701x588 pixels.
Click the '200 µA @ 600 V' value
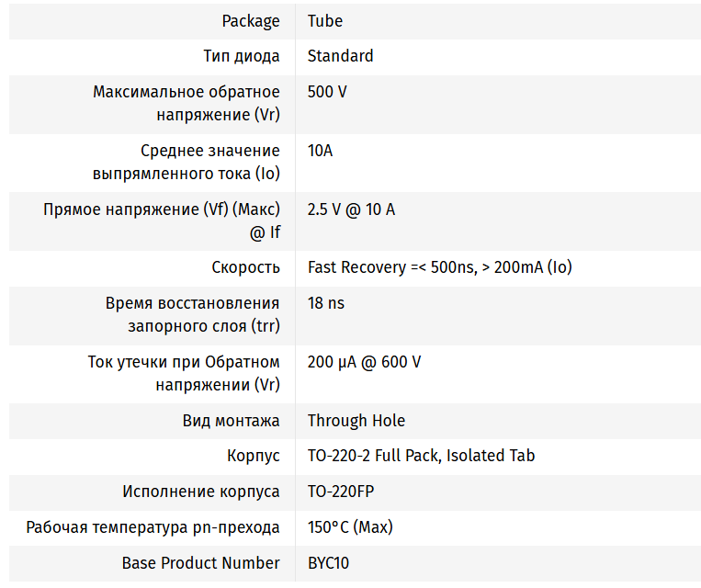(x=364, y=362)
